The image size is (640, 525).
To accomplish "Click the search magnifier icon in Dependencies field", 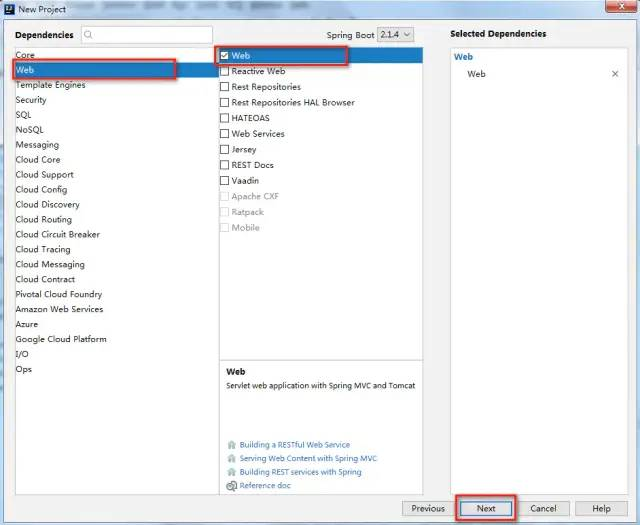I will [x=88, y=35].
